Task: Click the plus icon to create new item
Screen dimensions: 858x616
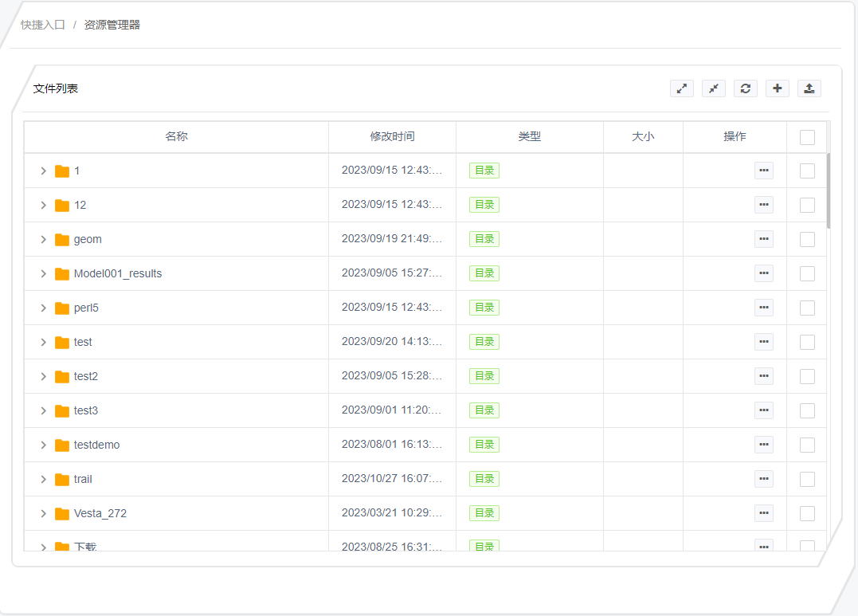Action: 777,88
